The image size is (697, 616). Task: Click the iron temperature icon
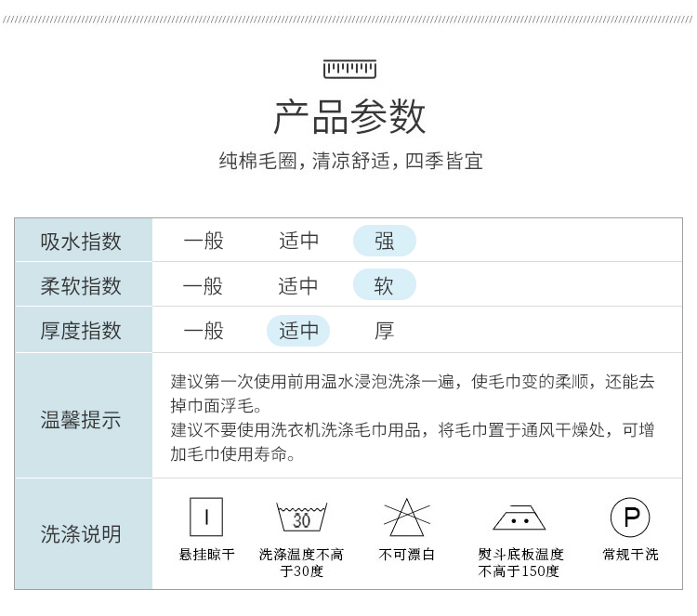click(519, 518)
